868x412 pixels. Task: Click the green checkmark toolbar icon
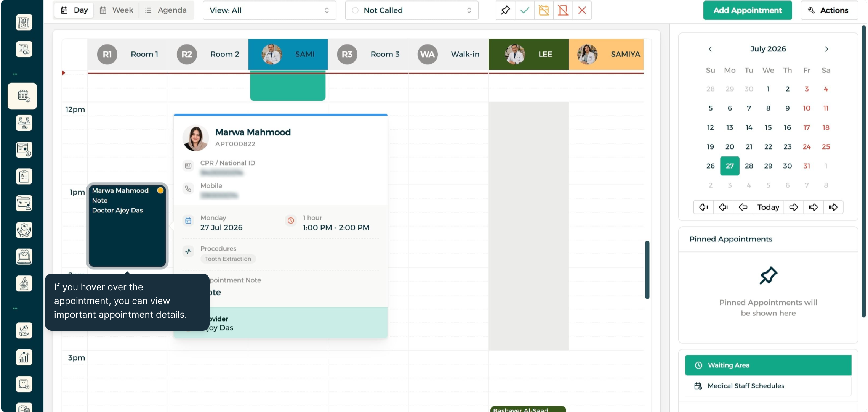tap(525, 10)
